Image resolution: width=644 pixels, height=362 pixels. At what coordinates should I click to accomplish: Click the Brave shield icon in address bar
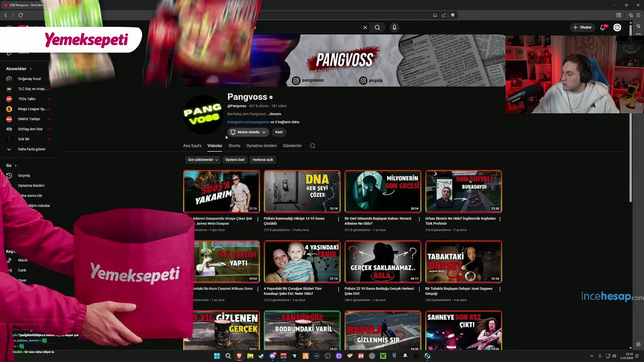pyautogui.click(x=453, y=15)
